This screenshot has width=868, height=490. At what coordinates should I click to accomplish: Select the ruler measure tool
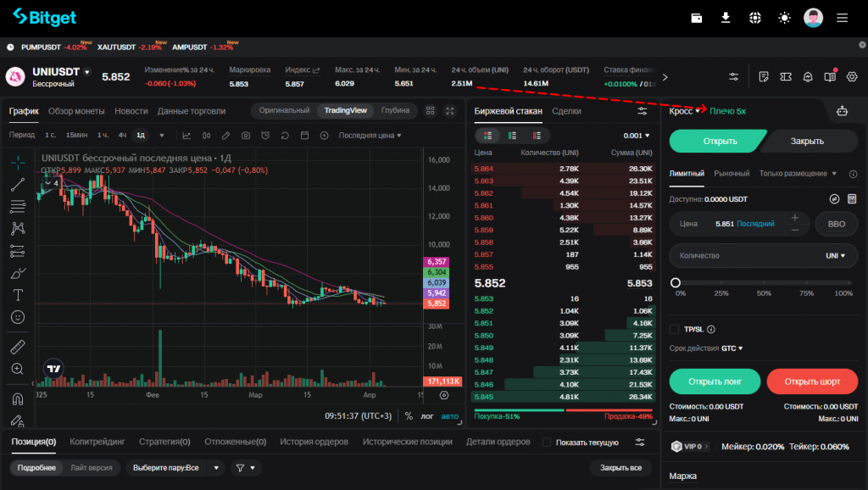pyautogui.click(x=18, y=347)
